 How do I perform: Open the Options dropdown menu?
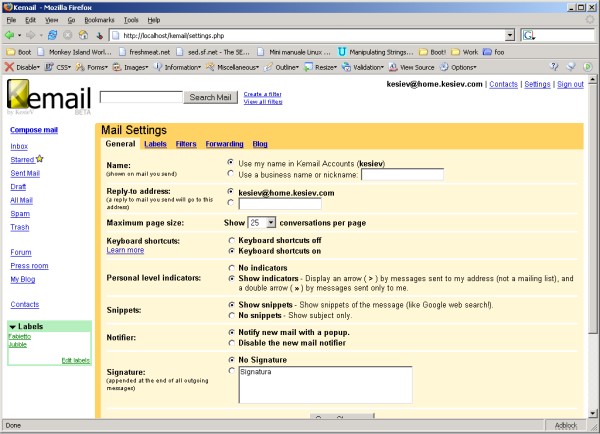pyautogui.click(x=475, y=67)
